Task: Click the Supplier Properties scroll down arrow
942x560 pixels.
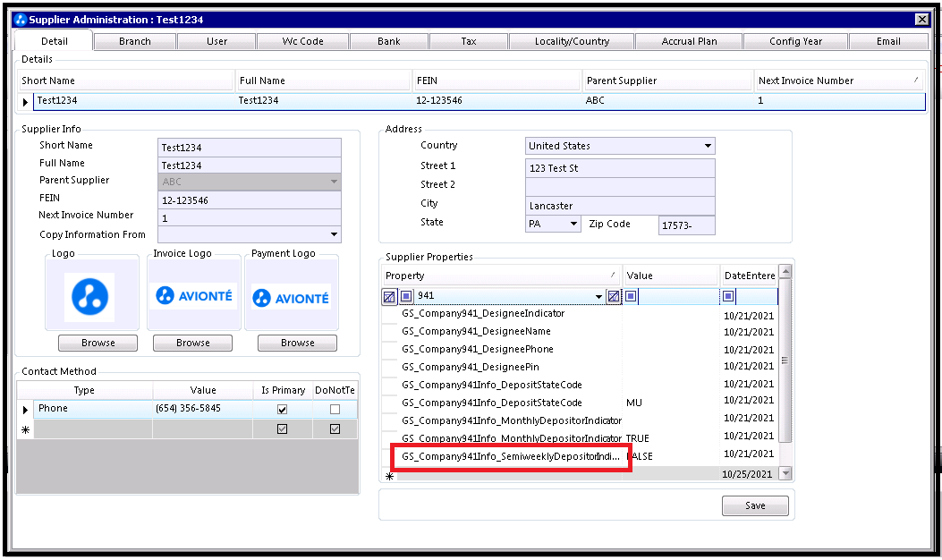Action: 785,473
